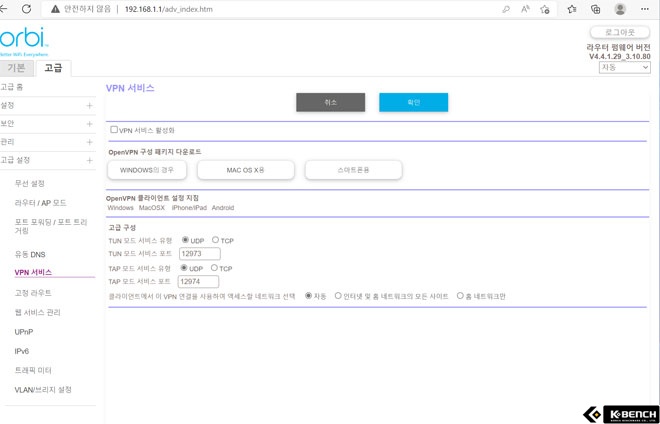This screenshot has height=424, width=660.
Task: Open UPnP in the sidebar
Action: [24, 332]
